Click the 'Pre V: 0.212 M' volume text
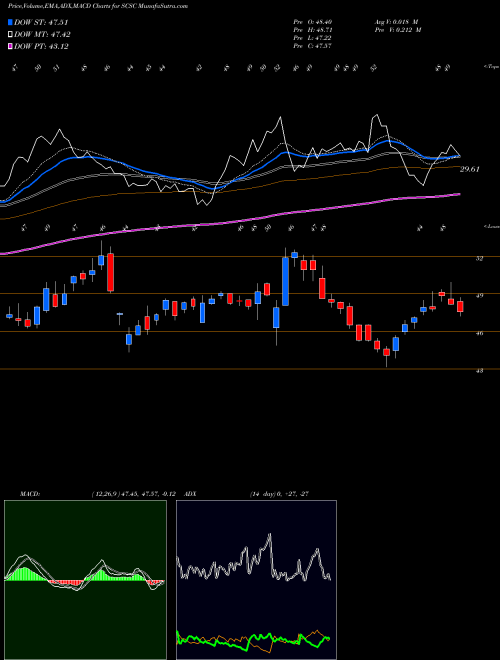This screenshot has width=500, height=660. (x=398, y=30)
